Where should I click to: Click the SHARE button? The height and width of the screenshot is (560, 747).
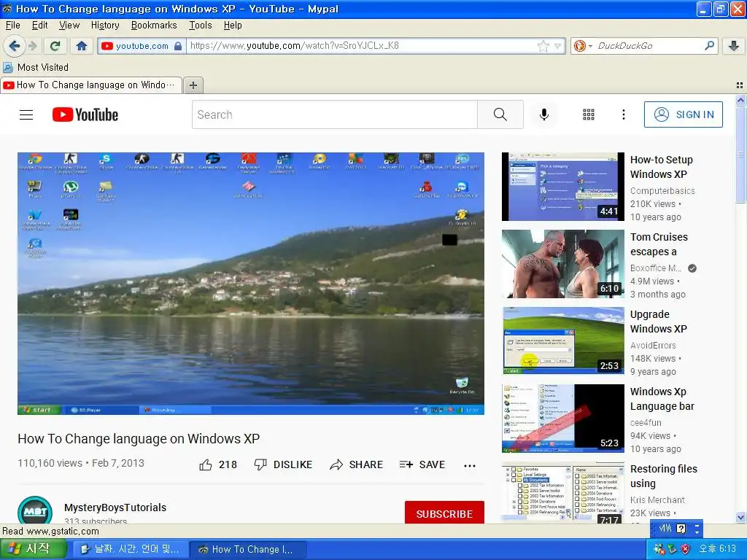pyautogui.click(x=356, y=464)
